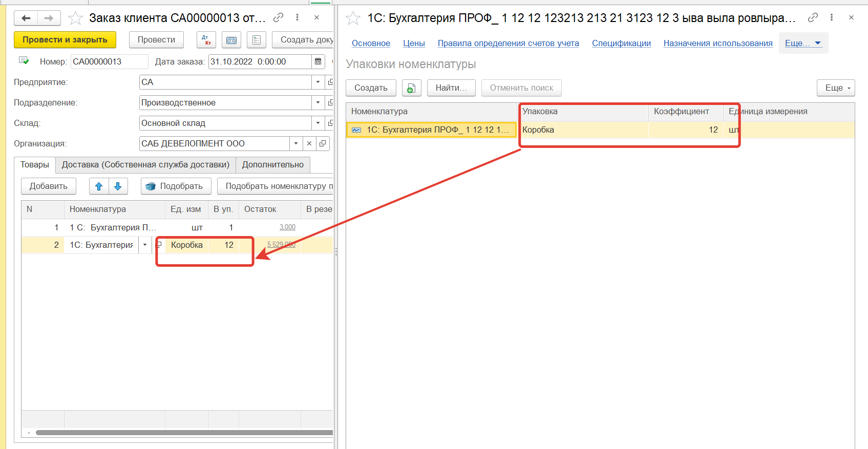Open Доставка (Собственная служба доставки) tab
The width and height of the screenshot is (868, 449).
click(145, 165)
